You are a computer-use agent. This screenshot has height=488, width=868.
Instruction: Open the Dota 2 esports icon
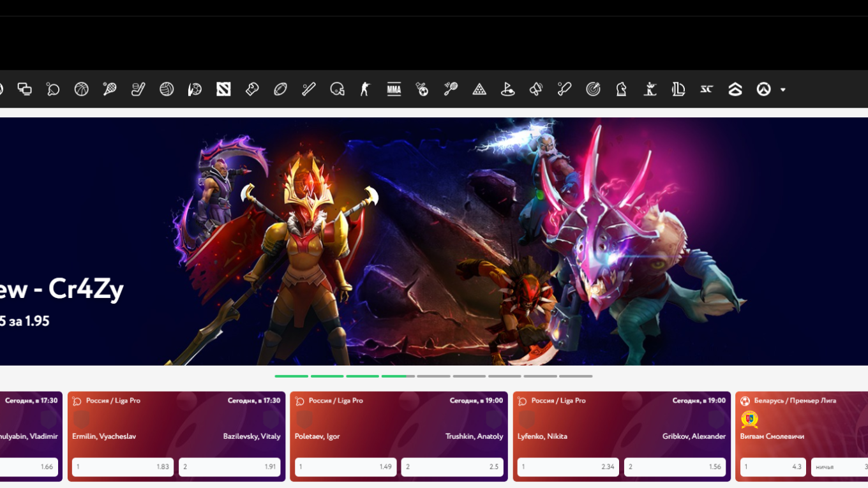coord(223,89)
